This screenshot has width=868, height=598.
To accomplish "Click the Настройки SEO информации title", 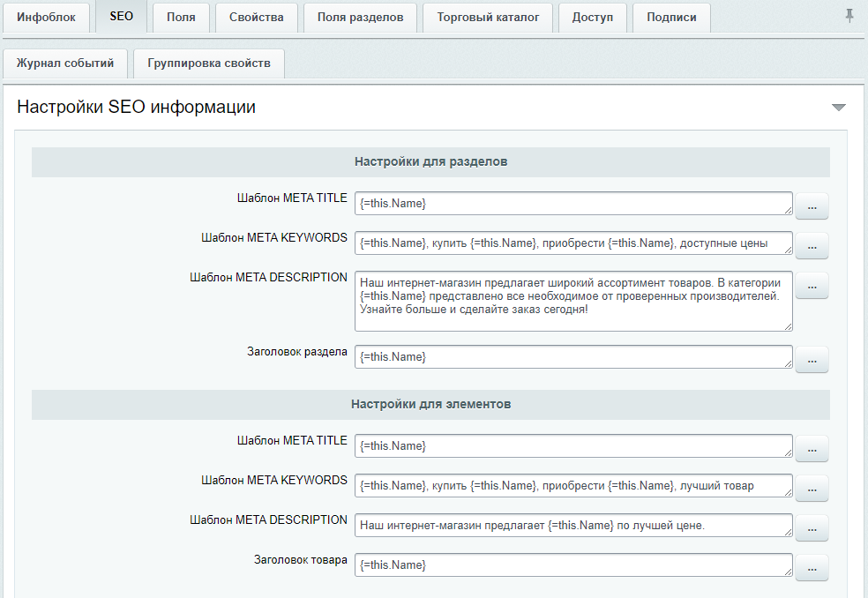I will pos(136,107).
